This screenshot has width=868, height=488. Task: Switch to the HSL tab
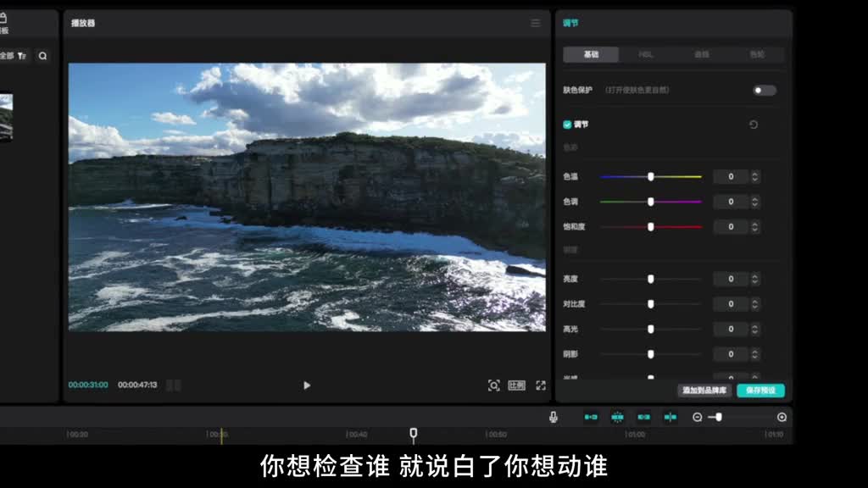tap(645, 54)
